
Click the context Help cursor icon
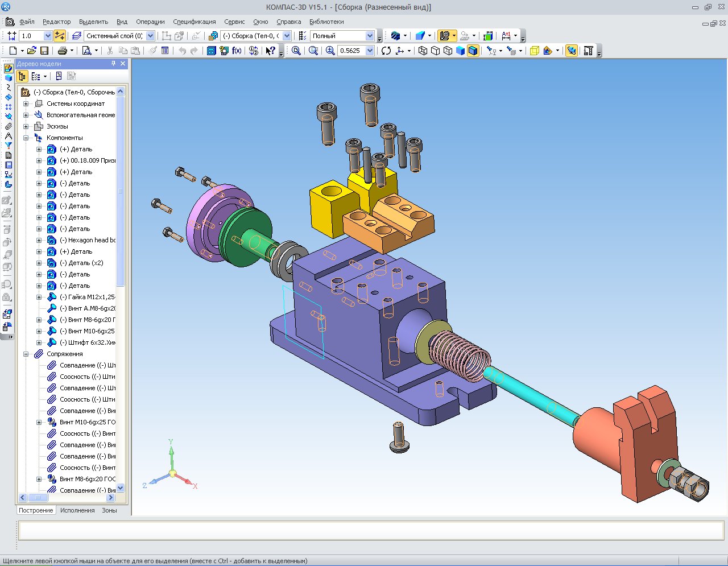271,51
